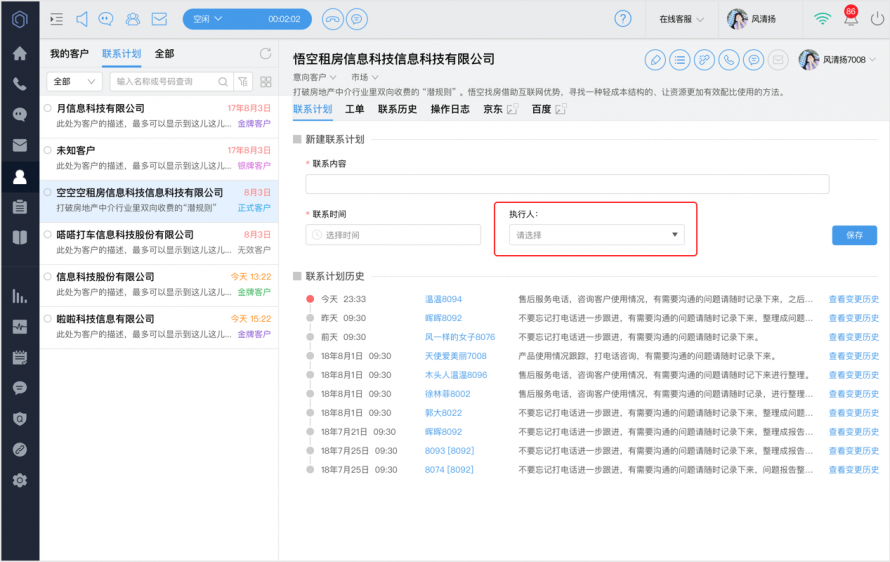Screen dimensions: 890x562
Task: Click the envelope icon in top toolbar
Action: click(x=159, y=19)
